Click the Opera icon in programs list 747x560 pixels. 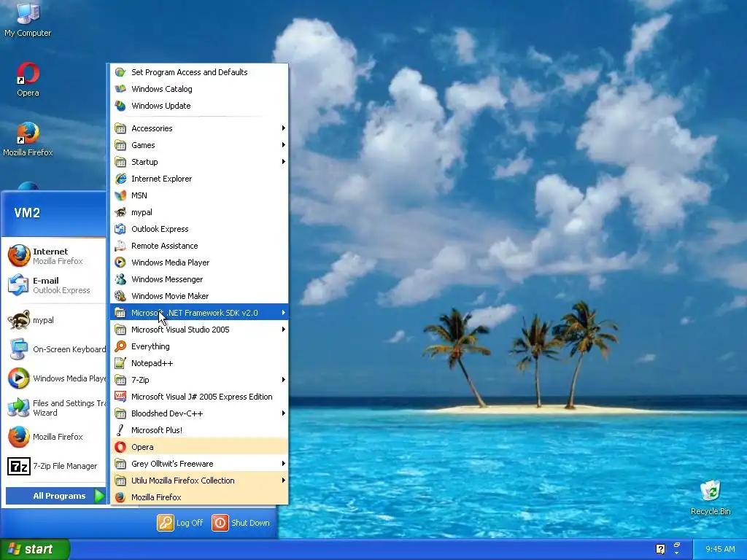(x=120, y=447)
